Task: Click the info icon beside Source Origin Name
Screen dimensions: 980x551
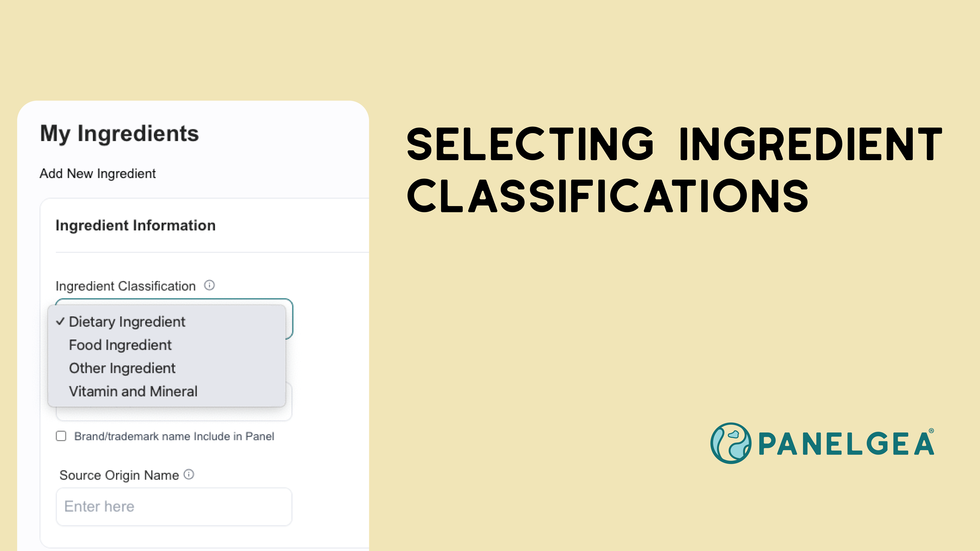Action: coord(189,474)
